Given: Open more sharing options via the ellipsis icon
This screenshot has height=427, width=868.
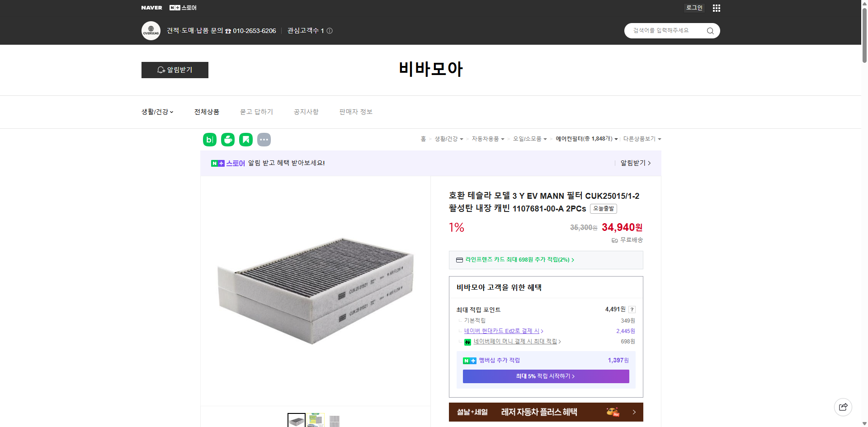Looking at the screenshot, I should tap(264, 140).
